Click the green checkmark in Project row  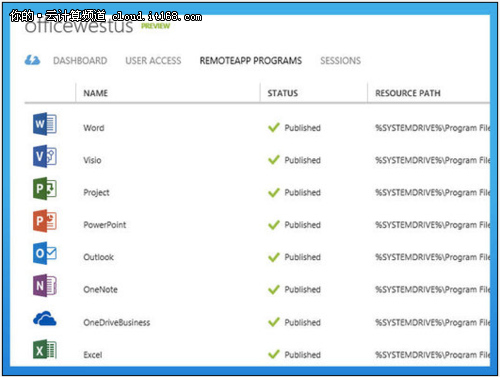274,192
